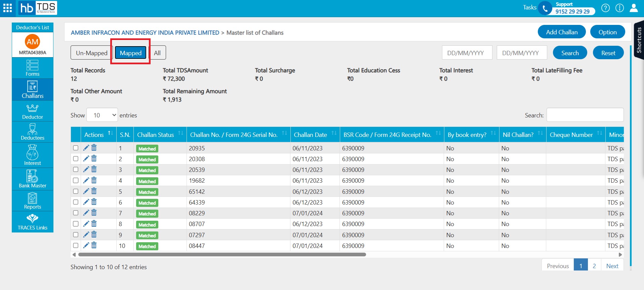Open the user profile icon
This screenshot has height=290, width=644.
(634, 8)
